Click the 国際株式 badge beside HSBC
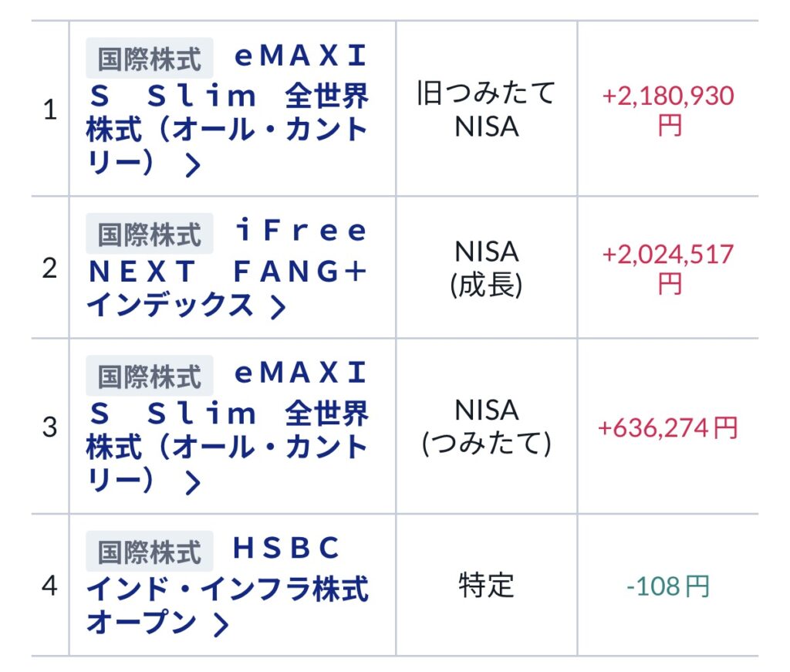 pos(149,552)
